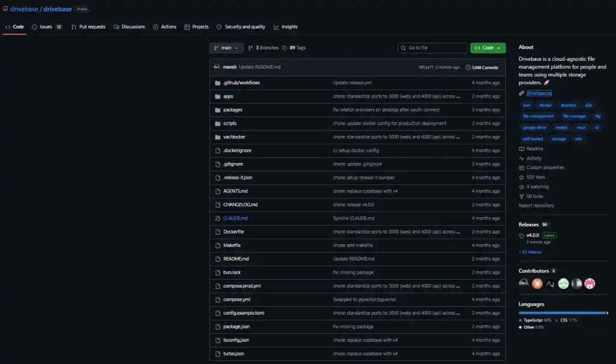Select the react topic tag
Screen dimensions: 616x364
[581, 128]
